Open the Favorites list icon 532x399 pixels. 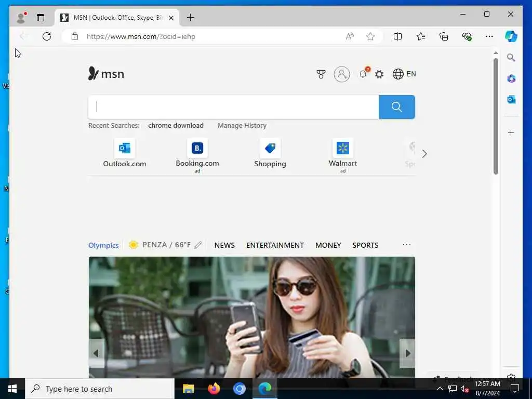[421, 36]
